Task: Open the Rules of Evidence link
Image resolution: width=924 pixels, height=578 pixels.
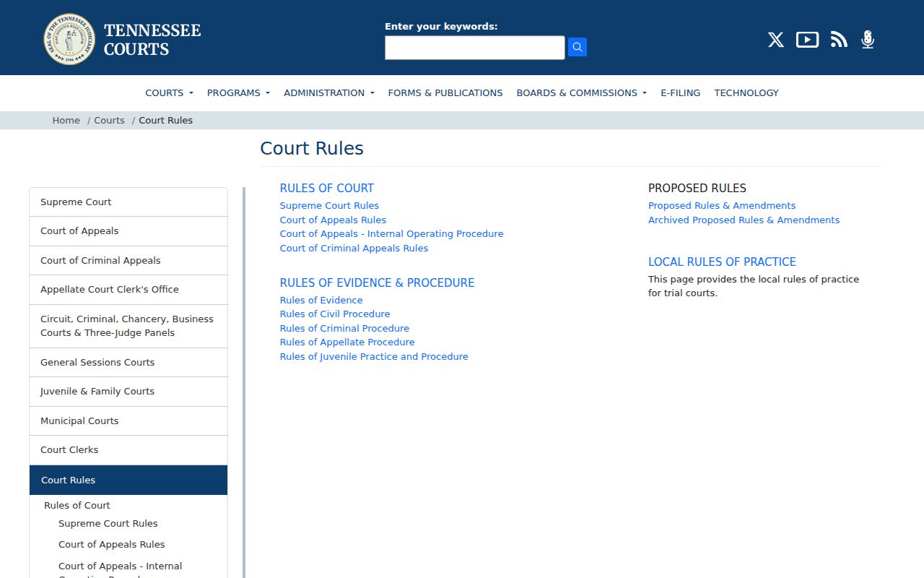Action: click(321, 300)
